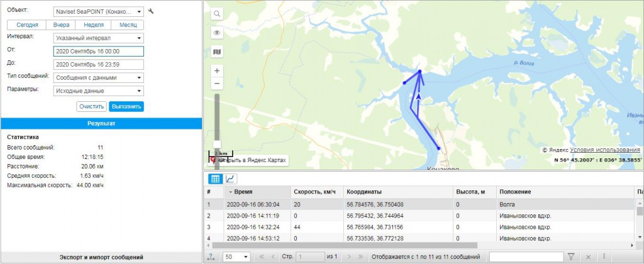Zoom out on the map
Image resolution: width=644 pixels, height=264 pixels.
click(x=217, y=84)
